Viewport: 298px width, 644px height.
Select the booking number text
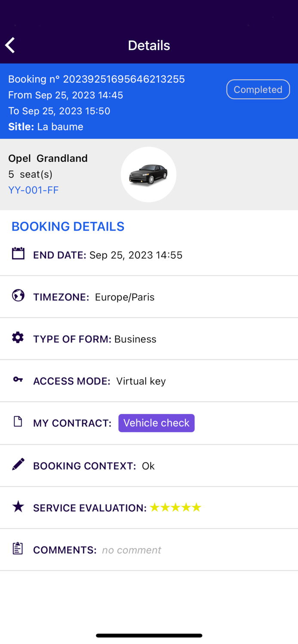click(96, 79)
